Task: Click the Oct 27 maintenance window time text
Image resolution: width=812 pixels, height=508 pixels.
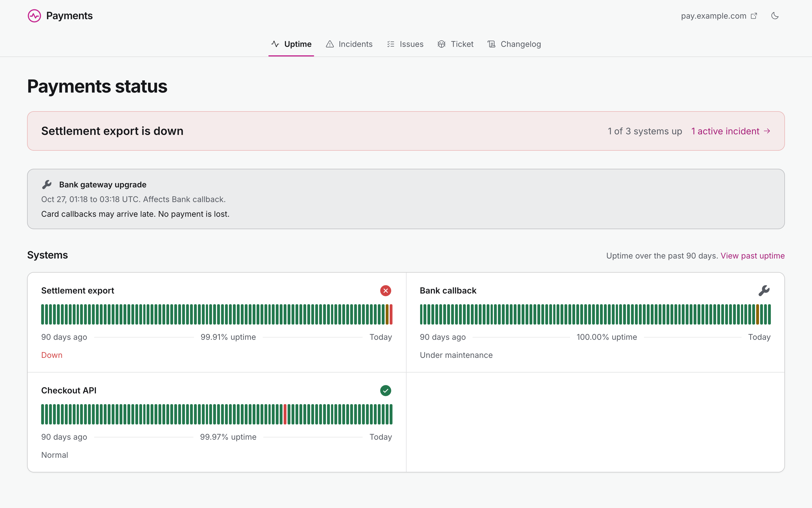Action: pyautogui.click(x=133, y=199)
